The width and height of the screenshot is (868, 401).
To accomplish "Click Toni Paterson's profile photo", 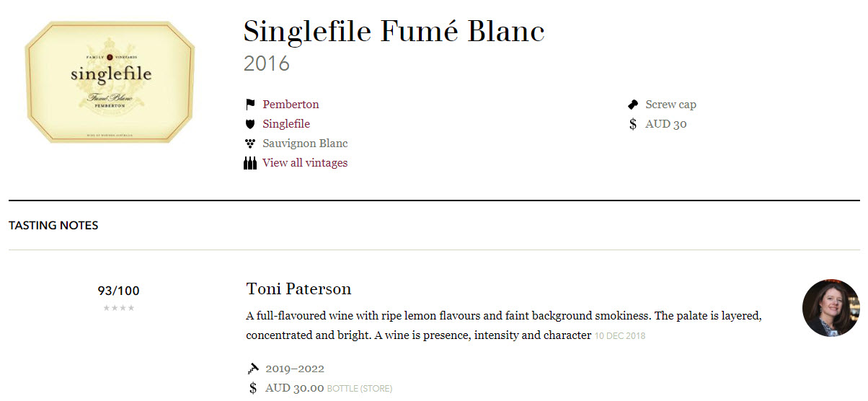I will click(x=831, y=308).
